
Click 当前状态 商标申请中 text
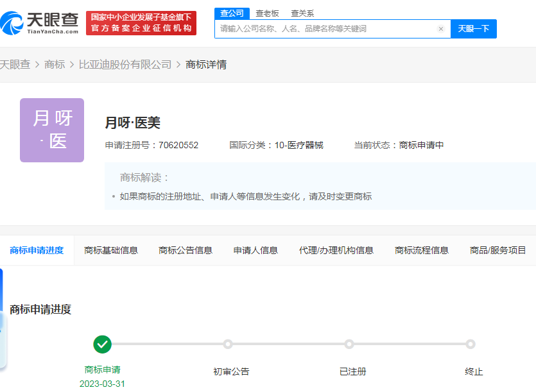pos(399,145)
